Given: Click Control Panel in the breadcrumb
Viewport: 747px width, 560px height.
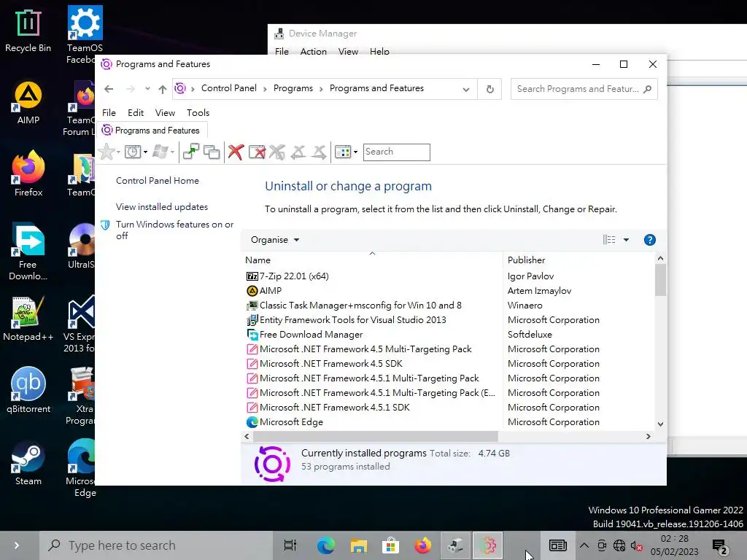Looking at the screenshot, I should pyautogui.click(x=228, y=88).
